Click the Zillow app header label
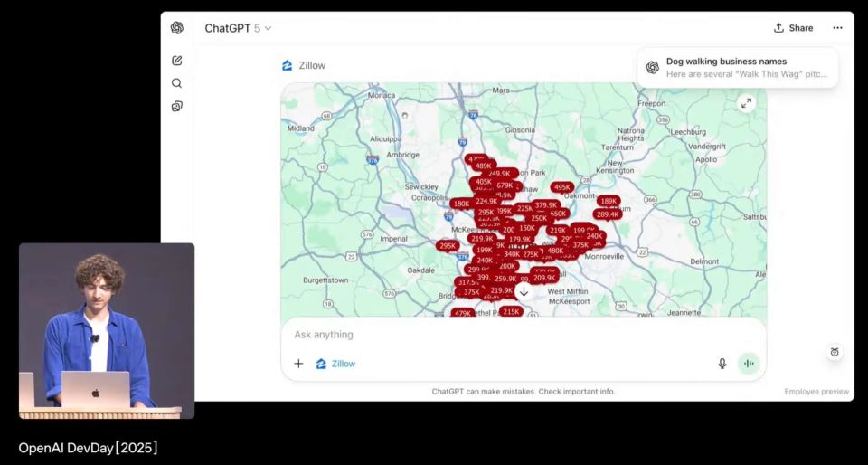The image size is (868, 465). tap(304, 65)
